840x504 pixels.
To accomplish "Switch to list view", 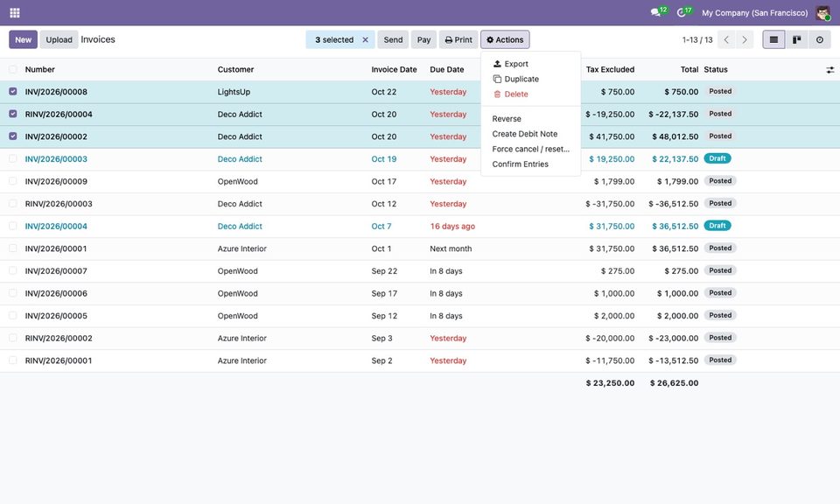I will click(773, 39).
